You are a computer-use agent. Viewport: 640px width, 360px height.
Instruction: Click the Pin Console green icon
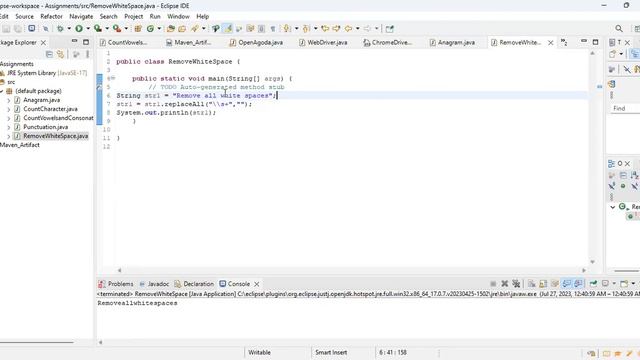coord(593,284)
